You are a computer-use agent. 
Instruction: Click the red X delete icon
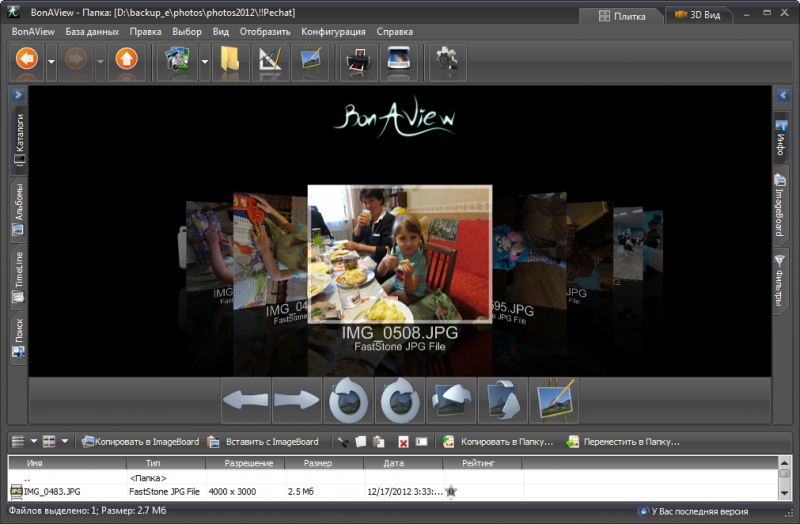(x=403, y=441)
